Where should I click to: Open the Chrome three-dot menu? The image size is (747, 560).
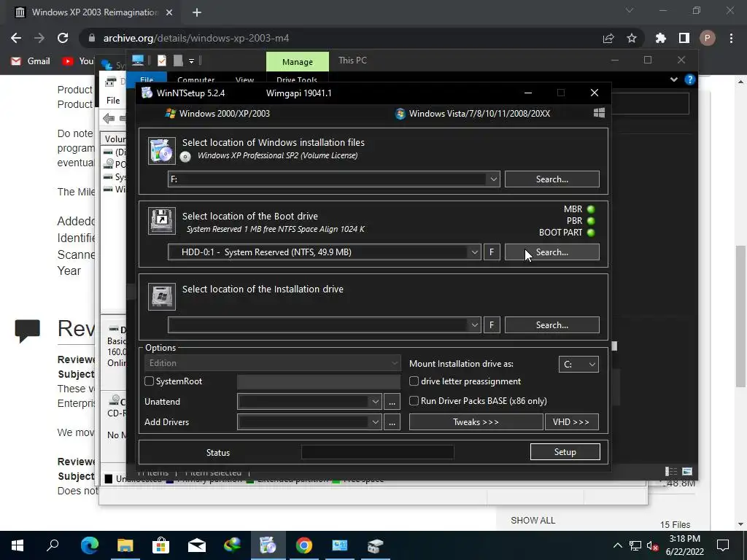pyautogui.click(x=731, y=38)
